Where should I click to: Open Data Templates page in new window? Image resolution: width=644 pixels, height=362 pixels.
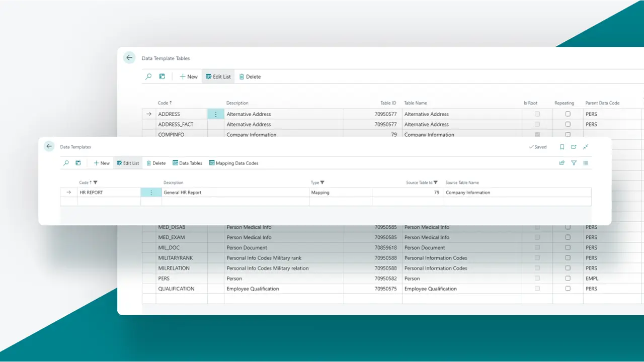coord(574,146)
